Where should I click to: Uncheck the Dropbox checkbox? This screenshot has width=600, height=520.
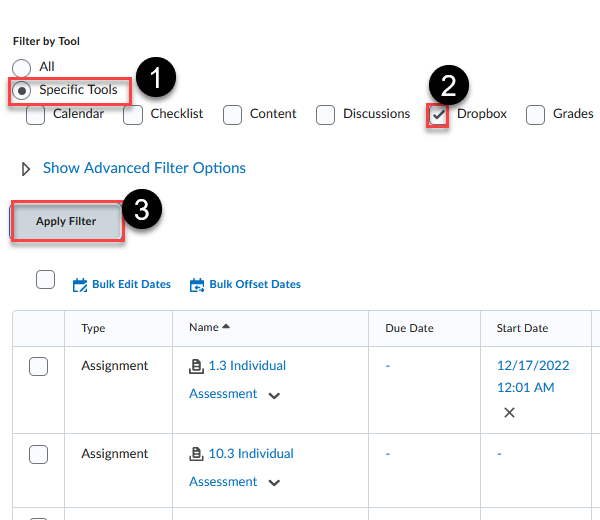437,115
